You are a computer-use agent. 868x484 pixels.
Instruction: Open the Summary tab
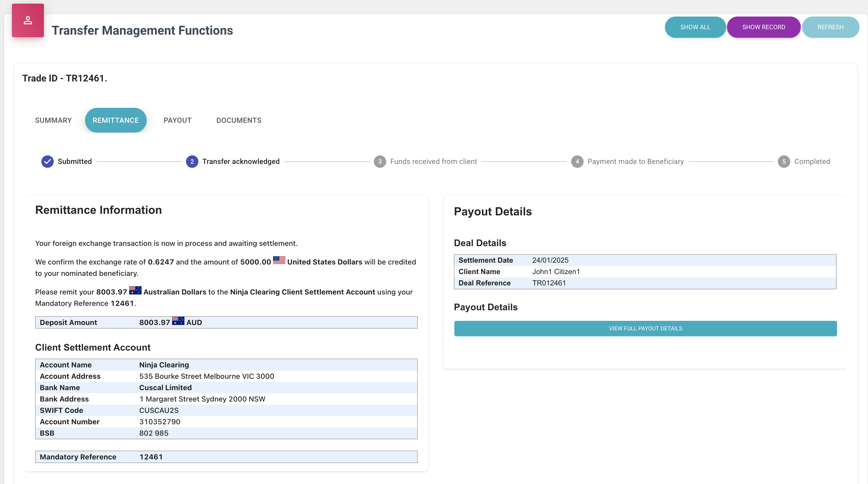53,120
